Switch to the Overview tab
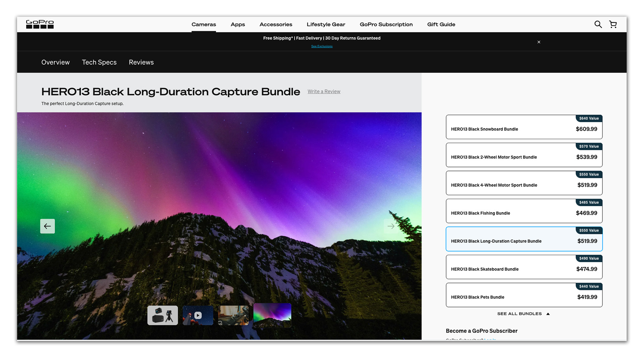 click(x=55, y=62)
